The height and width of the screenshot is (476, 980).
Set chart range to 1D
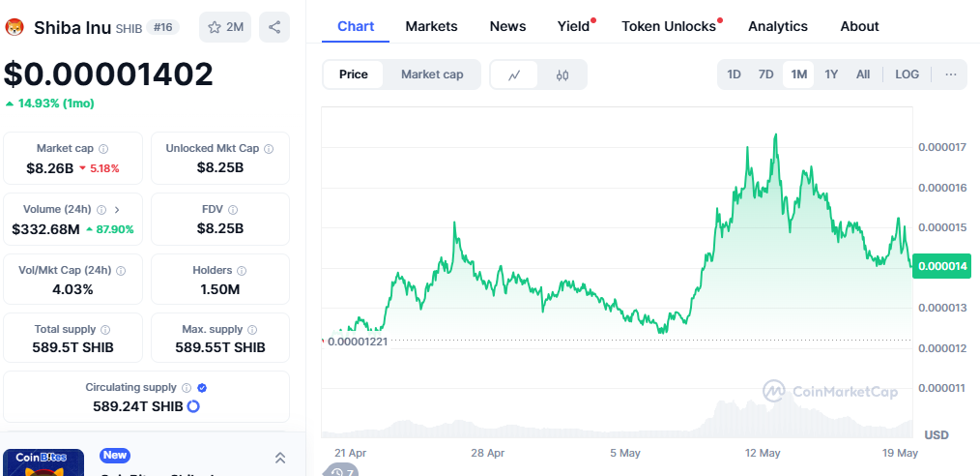(734, 74)
